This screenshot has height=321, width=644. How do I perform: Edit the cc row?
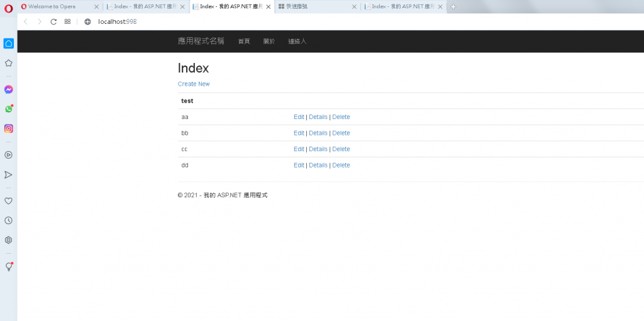pyautogui.click(x=299, y=149)
